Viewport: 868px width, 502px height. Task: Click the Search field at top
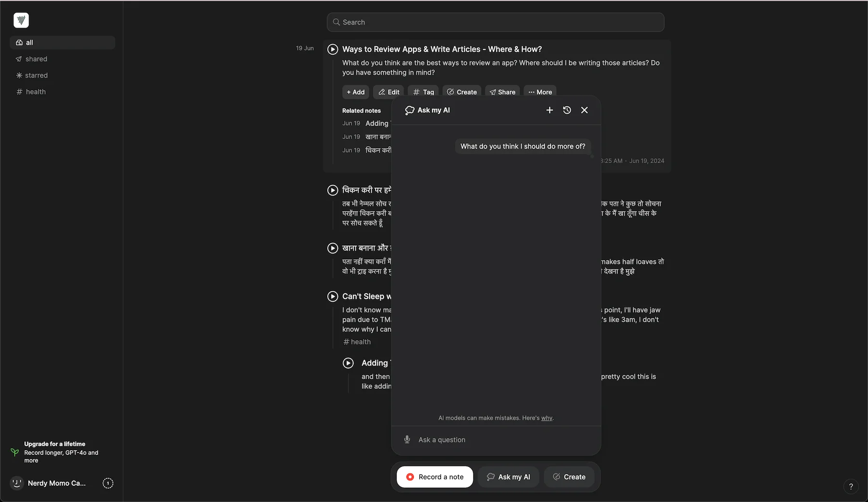[495, 22]
